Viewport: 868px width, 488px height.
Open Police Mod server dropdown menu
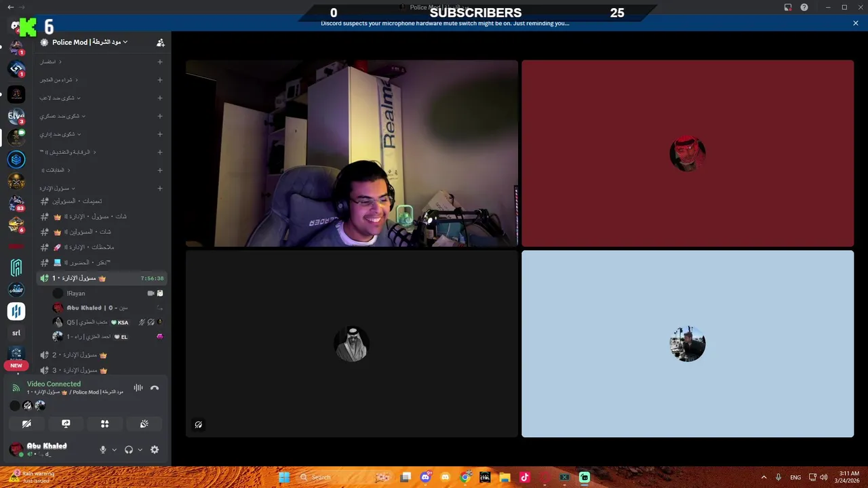click(x=90, y=42)
